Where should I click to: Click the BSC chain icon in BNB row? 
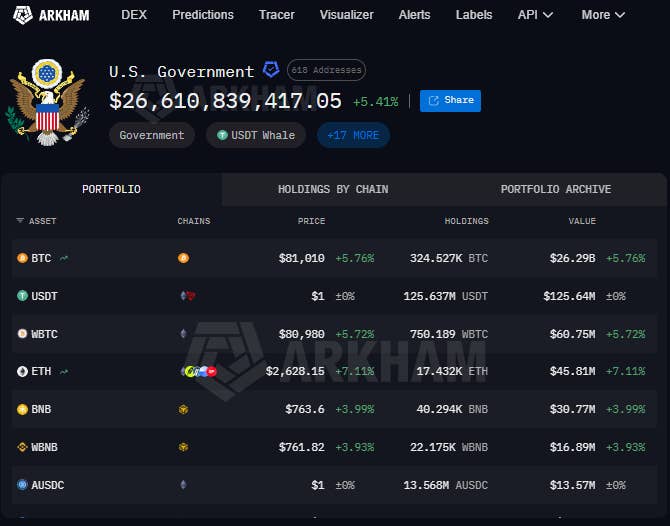[x=183, y=409]
